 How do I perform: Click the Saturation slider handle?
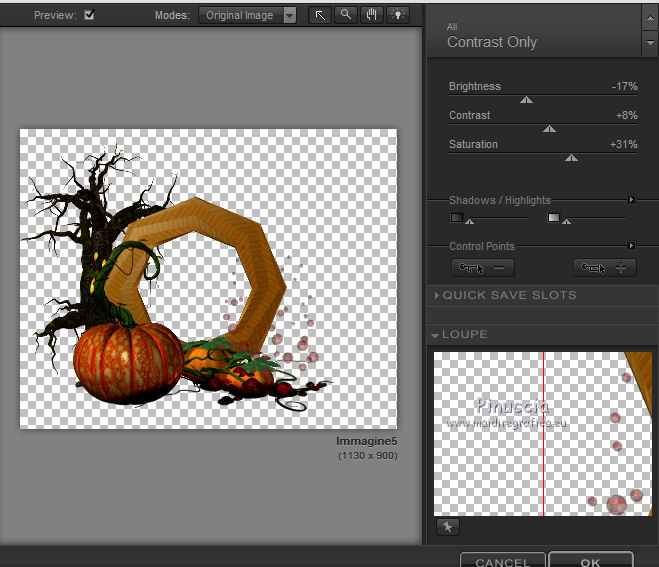(571, 158)
